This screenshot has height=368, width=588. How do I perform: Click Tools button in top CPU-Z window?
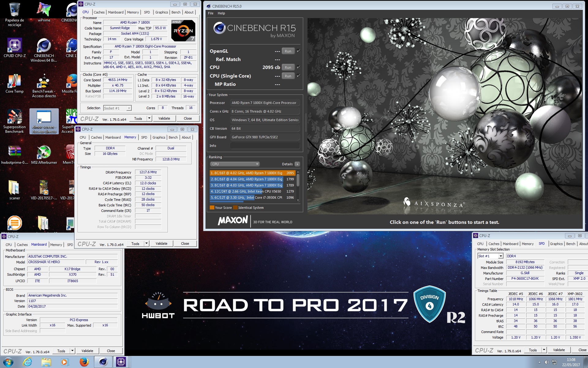point(138,118)
